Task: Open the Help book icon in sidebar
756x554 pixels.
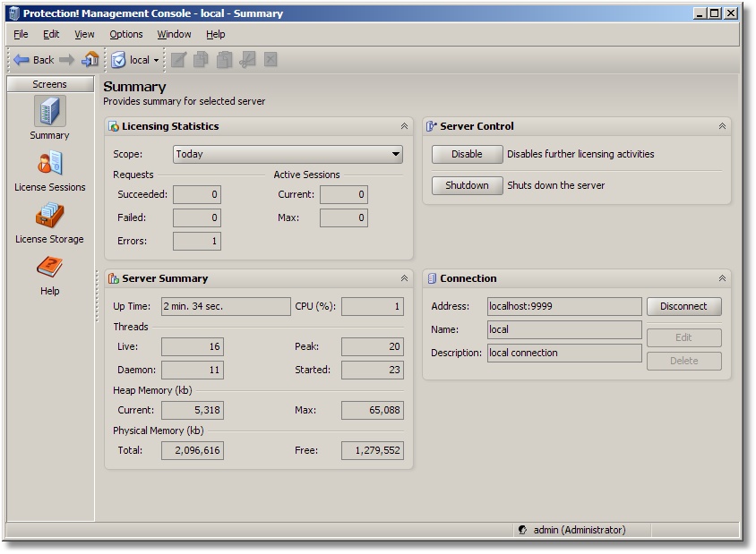Action: (49, 268)
